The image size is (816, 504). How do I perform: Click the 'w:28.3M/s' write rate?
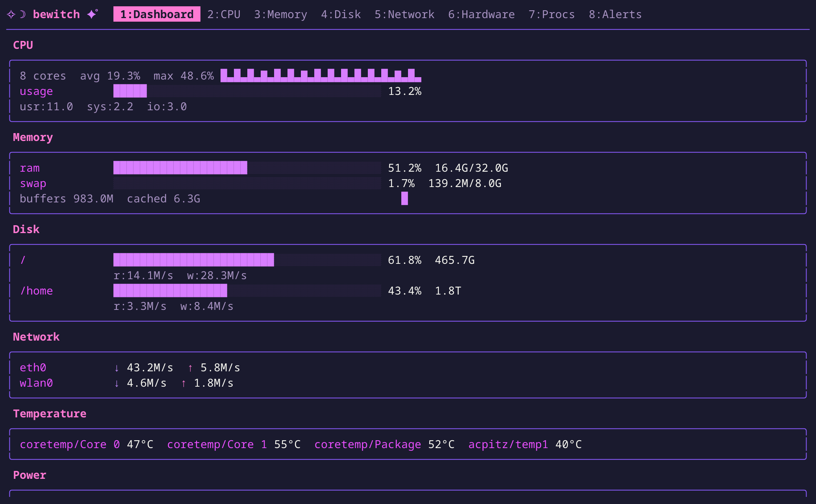click(x=217, y=275)
